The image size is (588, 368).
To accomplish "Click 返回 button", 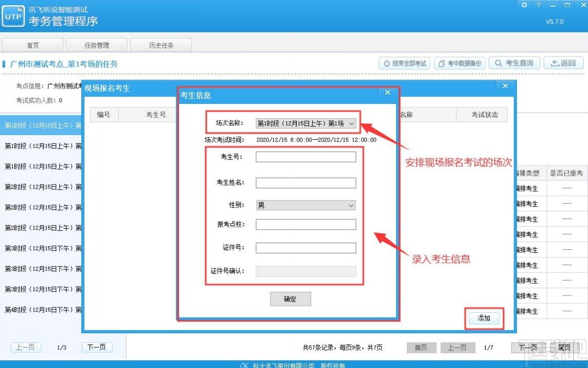I will pos(564,63).
